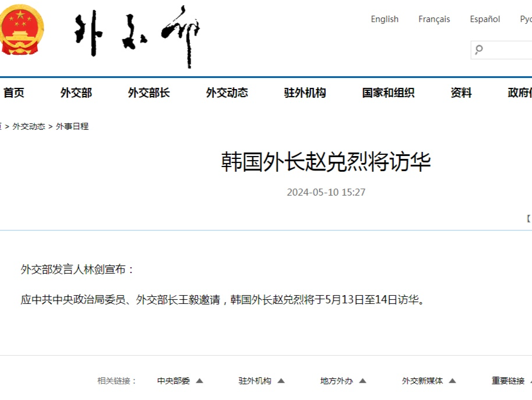This screenshot has width=532, height=400.
Task: Click the triangle arrow beside 外交新媒体
Action: pyautogui.click(x=452, y=381)
